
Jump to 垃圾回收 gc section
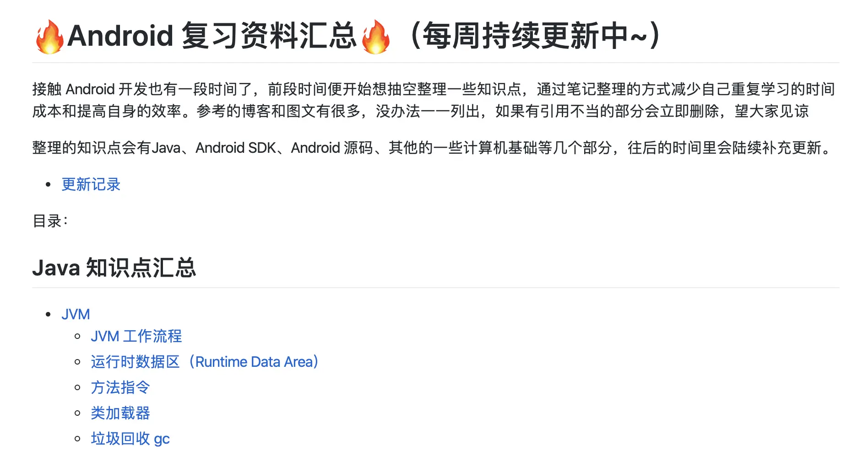(x=130, y=439)
